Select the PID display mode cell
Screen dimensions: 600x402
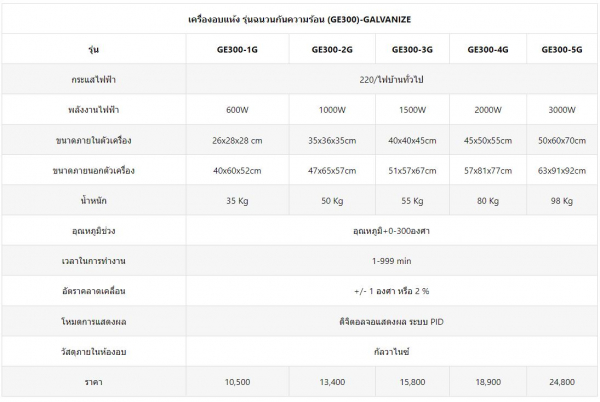pos(391,322)
